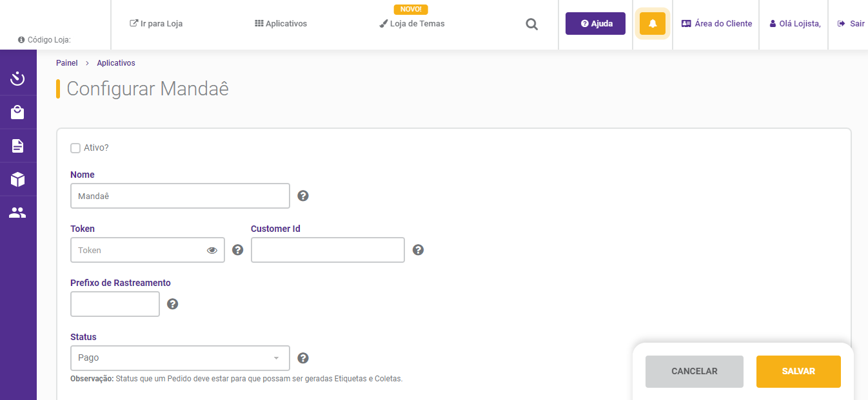Click the help icon beside Token field

point(238,250)
